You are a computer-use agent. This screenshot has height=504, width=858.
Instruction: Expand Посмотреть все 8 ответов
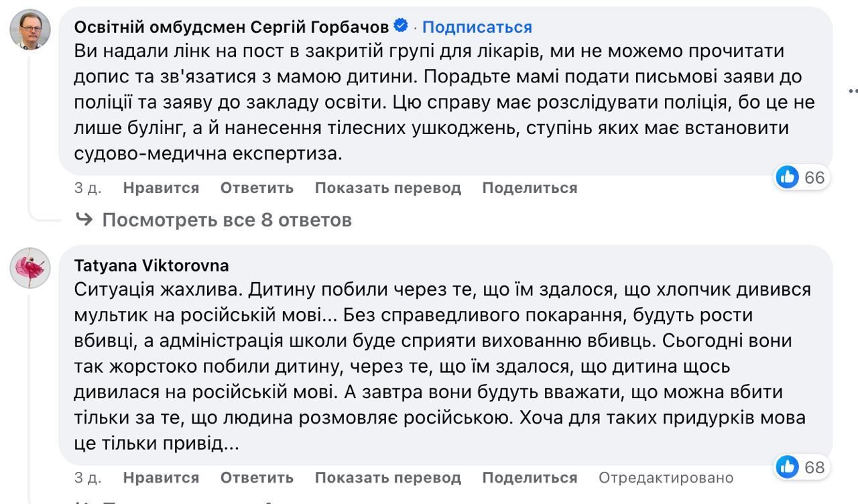point(227,219)
